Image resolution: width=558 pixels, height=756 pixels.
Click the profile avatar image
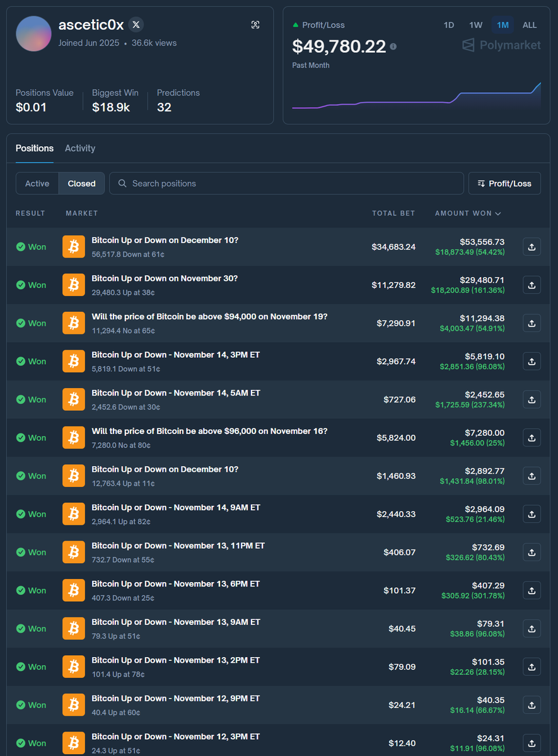coord(33,34)
